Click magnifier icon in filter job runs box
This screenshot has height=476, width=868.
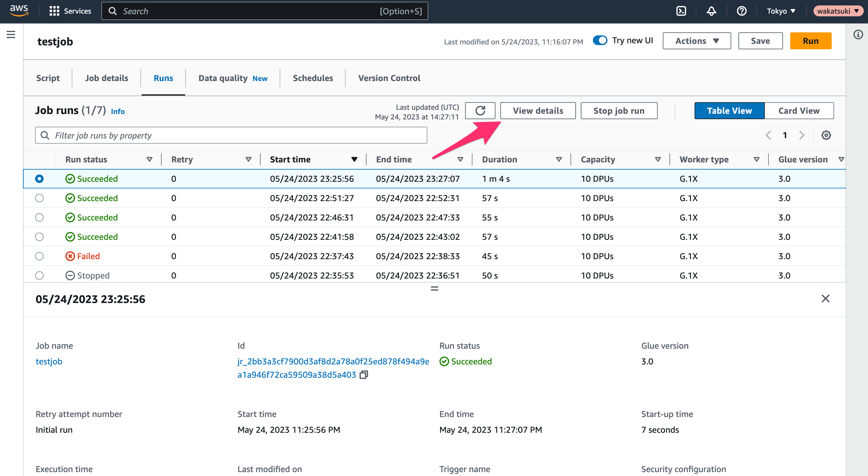pos(45,135)
